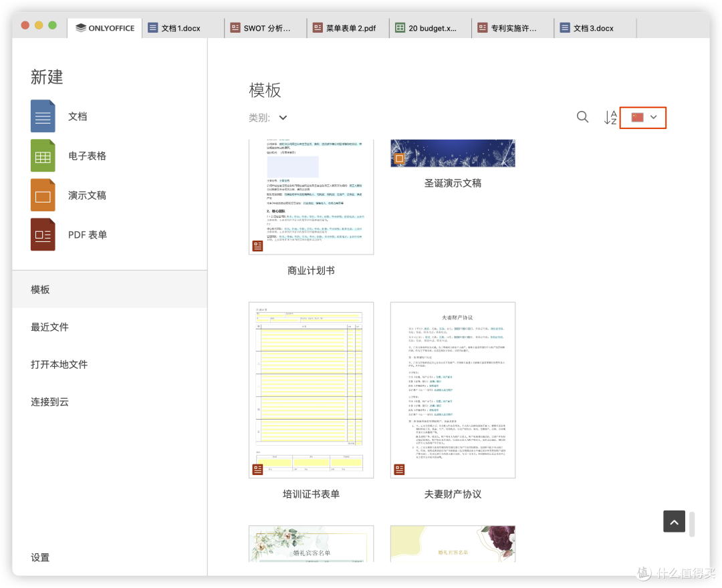
Task: Open the 培训证书表单 template thumbnail
Action: tap(312, 390)
